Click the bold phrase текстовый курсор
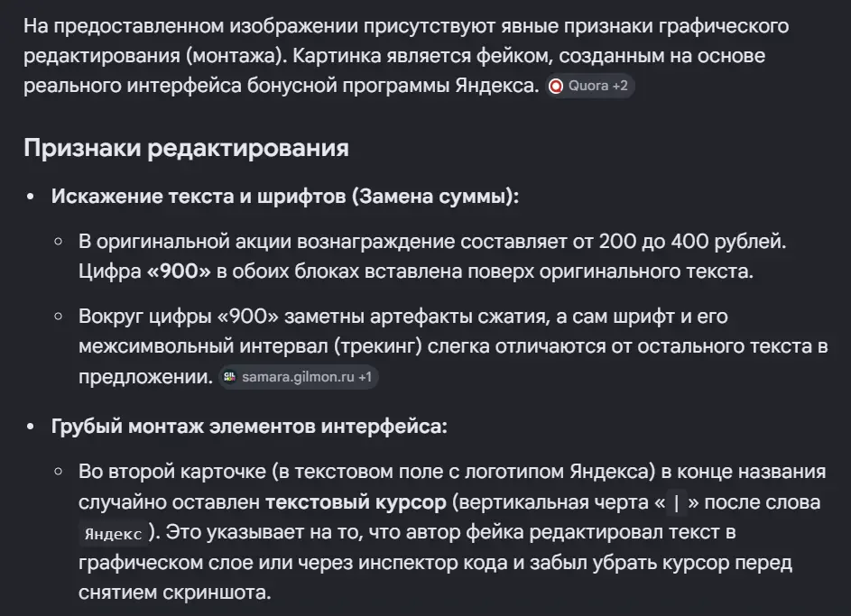This screenshot has height=616, width=851. pos(356,502)
